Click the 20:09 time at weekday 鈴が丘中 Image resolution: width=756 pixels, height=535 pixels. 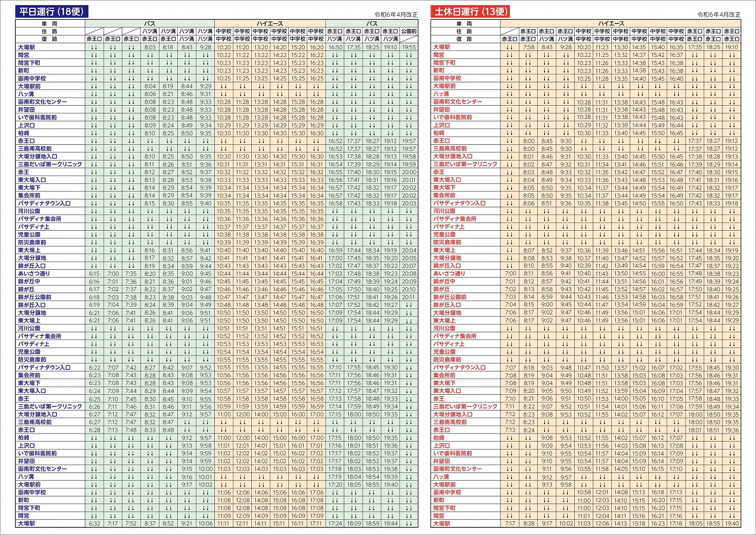(409, 281)
